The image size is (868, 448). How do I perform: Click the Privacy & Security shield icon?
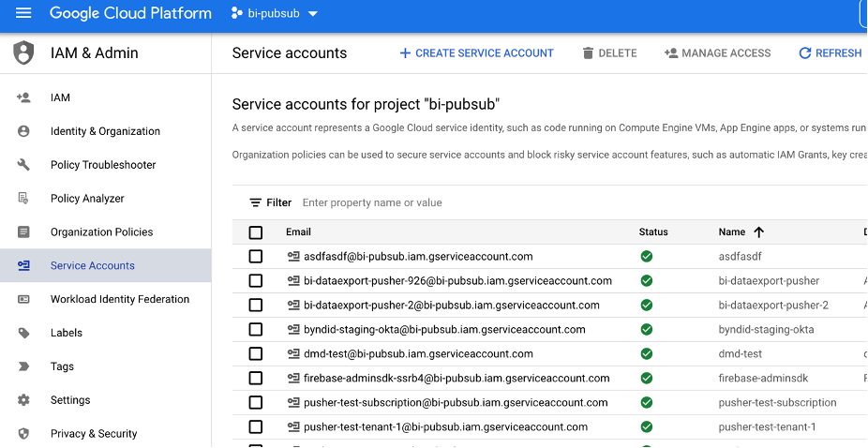point(23,434)
